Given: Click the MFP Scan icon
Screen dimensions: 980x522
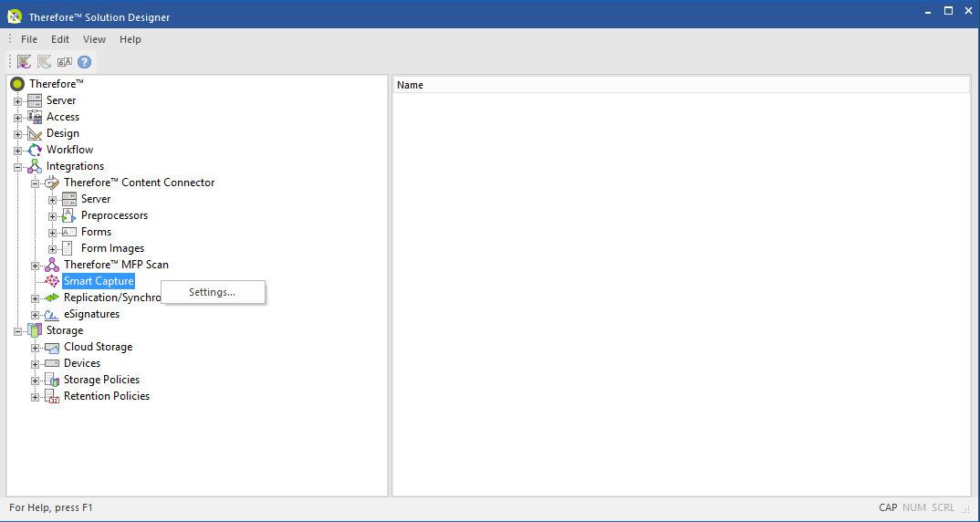Looking at the screenshot, I should click(x=52, y=265).
